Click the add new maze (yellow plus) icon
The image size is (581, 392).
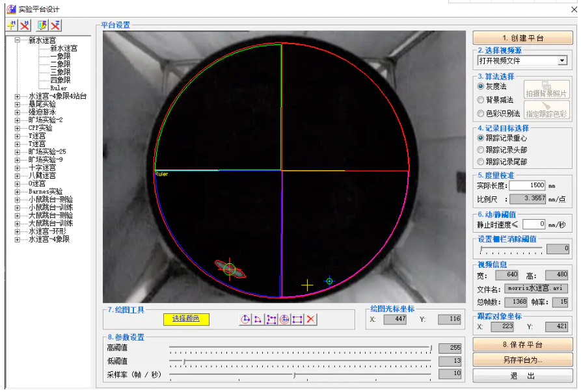(x=11, y=25)
